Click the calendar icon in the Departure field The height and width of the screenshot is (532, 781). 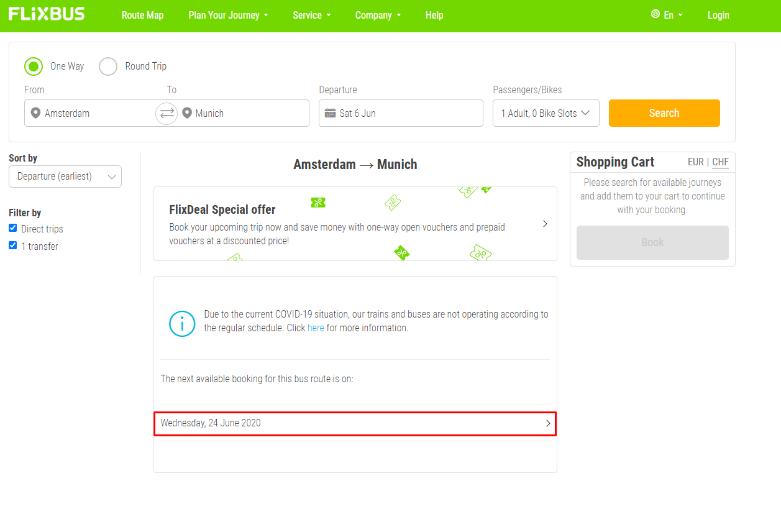click(x=330, y=113)
